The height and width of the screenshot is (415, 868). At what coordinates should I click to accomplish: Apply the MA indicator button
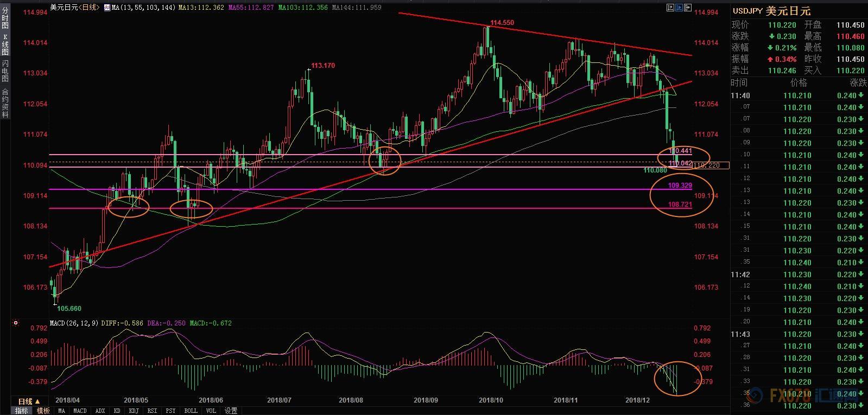point(61,411)
